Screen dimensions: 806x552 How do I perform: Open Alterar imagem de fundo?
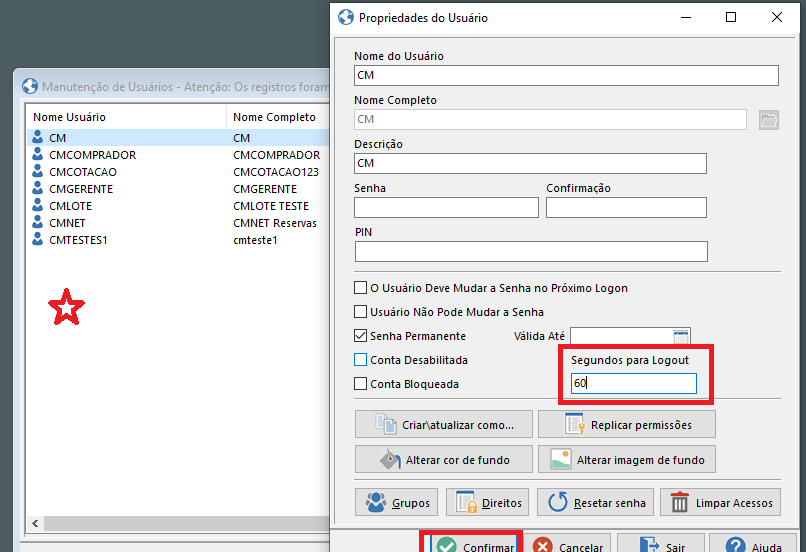tap(627, 459)
